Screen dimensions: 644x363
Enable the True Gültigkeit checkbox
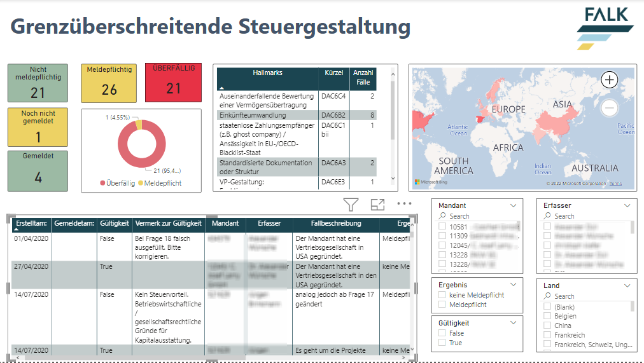442,343
